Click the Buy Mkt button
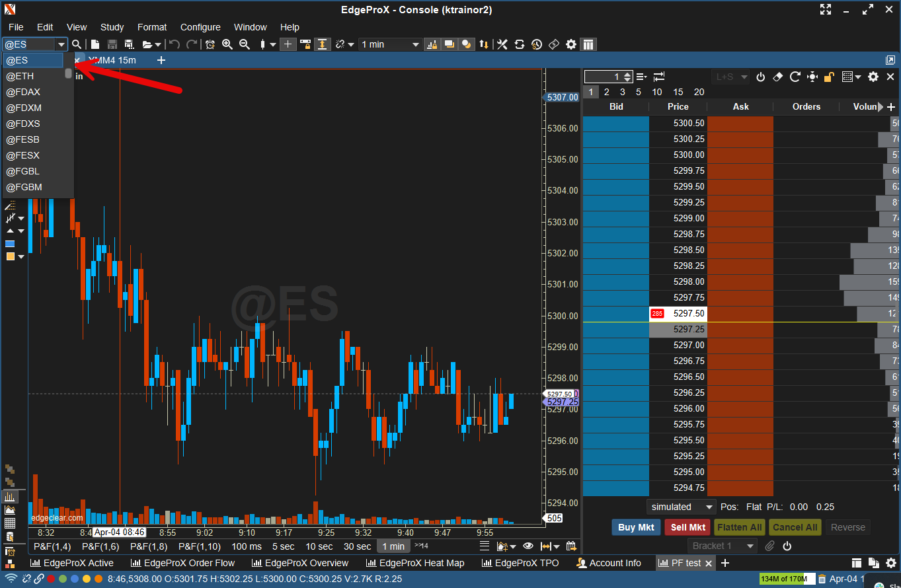The image size is (901, 588). (x=636, y=527)
